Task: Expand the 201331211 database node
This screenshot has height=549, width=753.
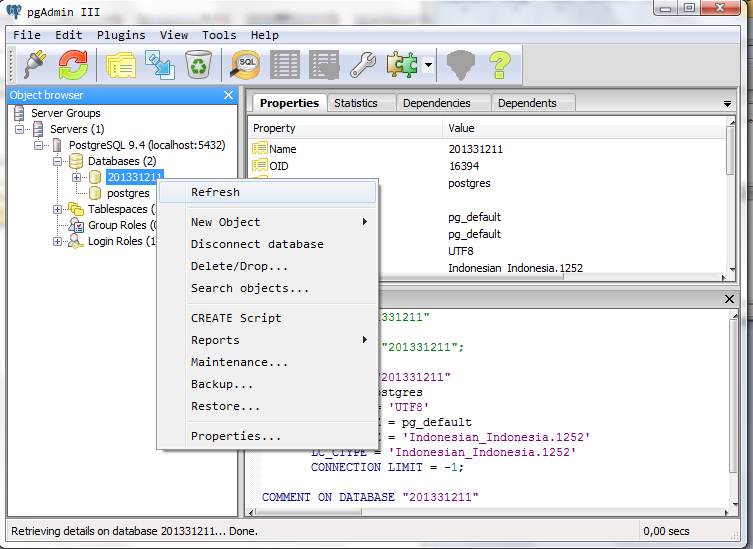Action: pyautogui.click(x=76, y=177)
